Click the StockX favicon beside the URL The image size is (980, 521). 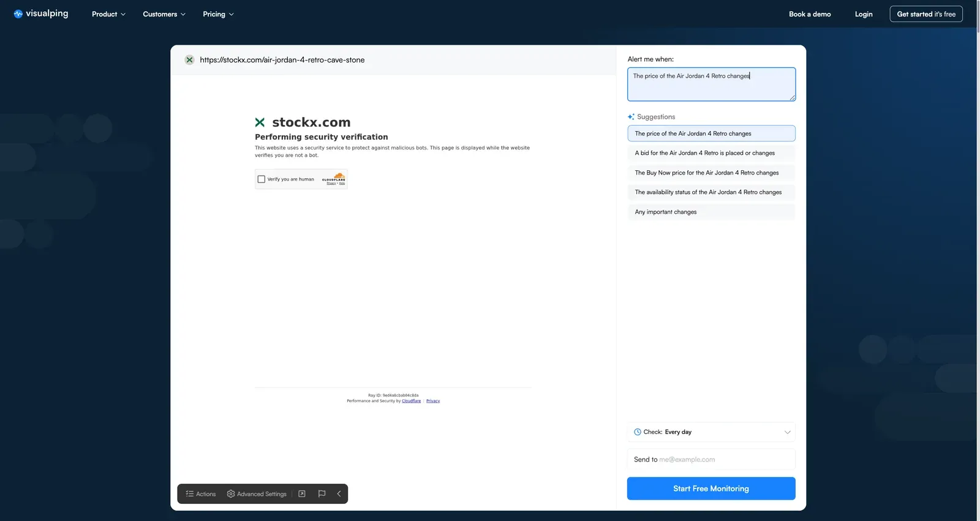click(x=189, y=60)
